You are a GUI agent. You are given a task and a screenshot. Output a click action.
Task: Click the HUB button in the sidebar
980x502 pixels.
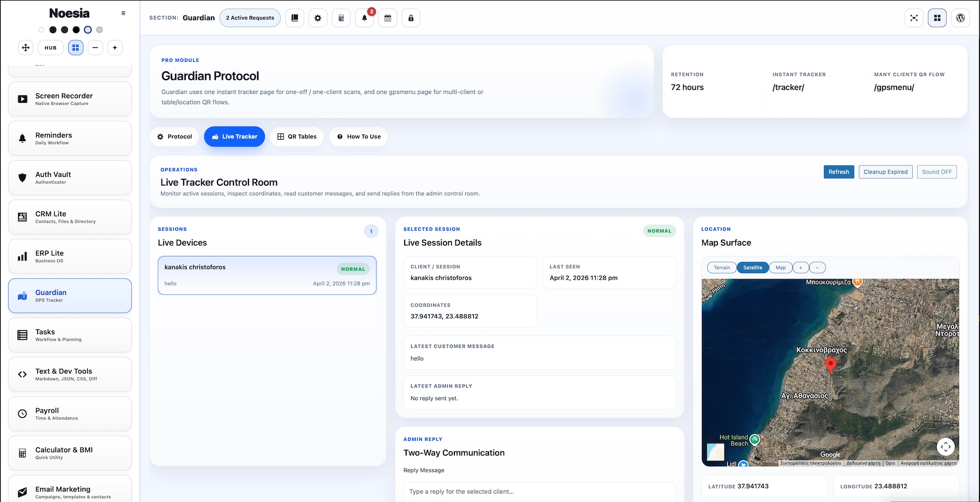pos(51,48)
